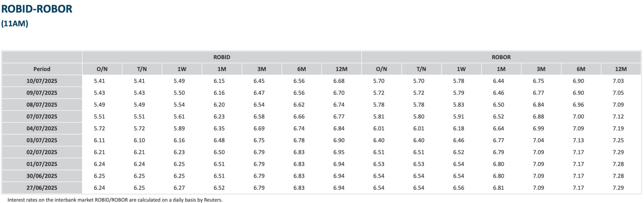Click ROBOR 1W rate 6.18 on 04/07/2025
The width and height of the screenshot is (644, 203).
click(x=459, y=128)
